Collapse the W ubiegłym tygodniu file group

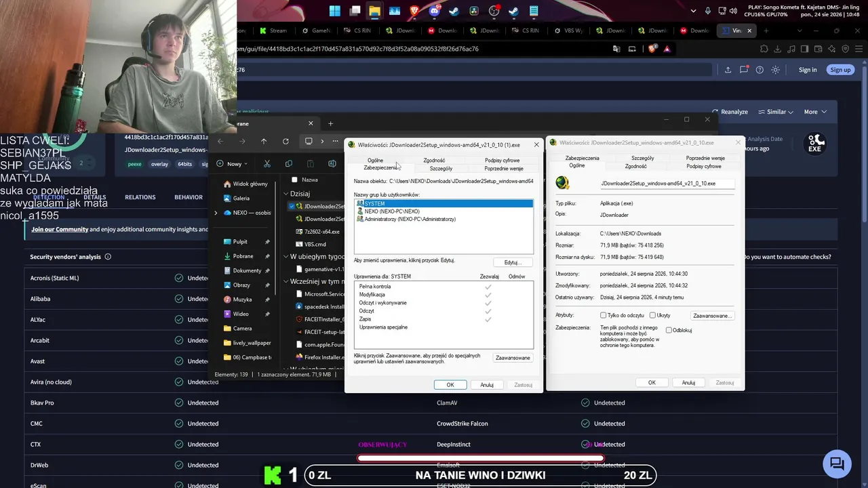point(286,257)
